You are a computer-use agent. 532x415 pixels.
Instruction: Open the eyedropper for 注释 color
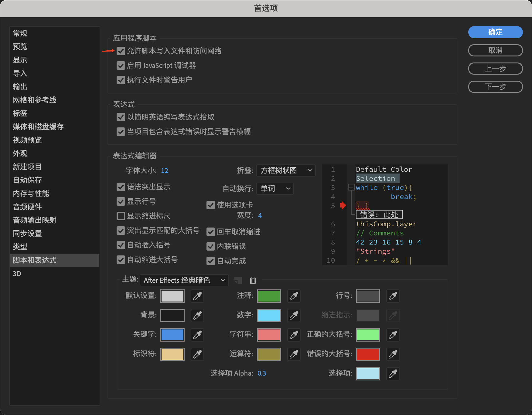click(293, 296)
